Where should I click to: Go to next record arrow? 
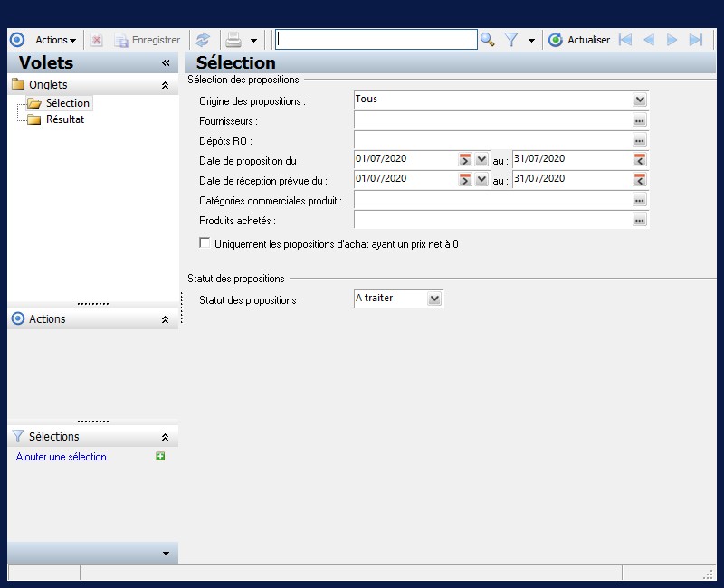[672, 40]
